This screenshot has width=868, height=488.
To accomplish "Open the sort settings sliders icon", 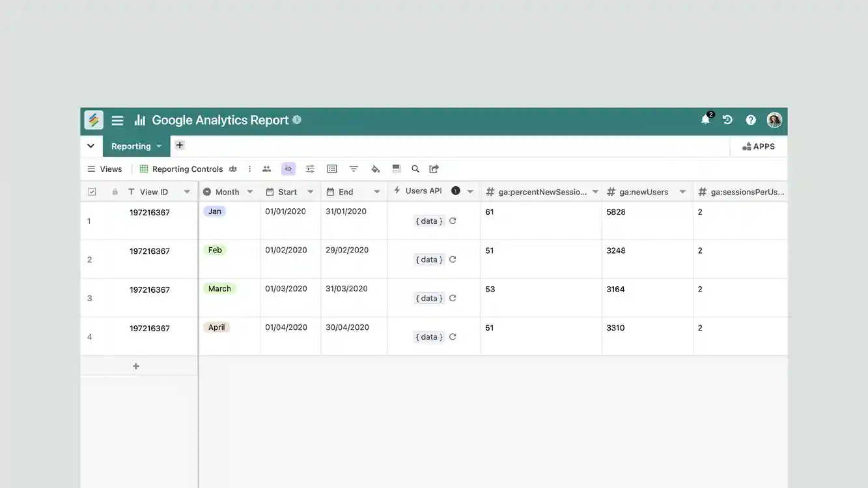I will pos(310,169).
